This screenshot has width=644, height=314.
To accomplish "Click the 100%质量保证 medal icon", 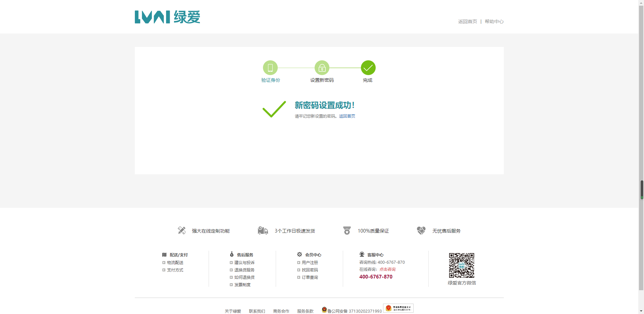I will coord(347,231).
